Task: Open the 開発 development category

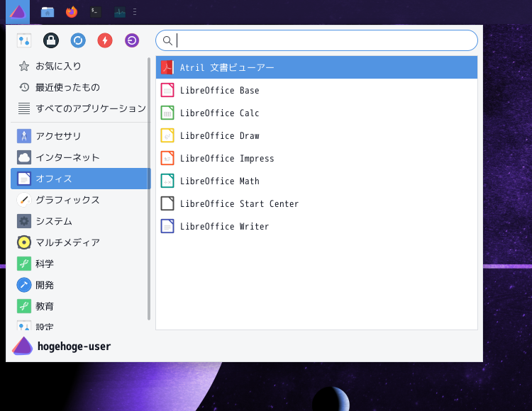Action: (x=80, y=286)
